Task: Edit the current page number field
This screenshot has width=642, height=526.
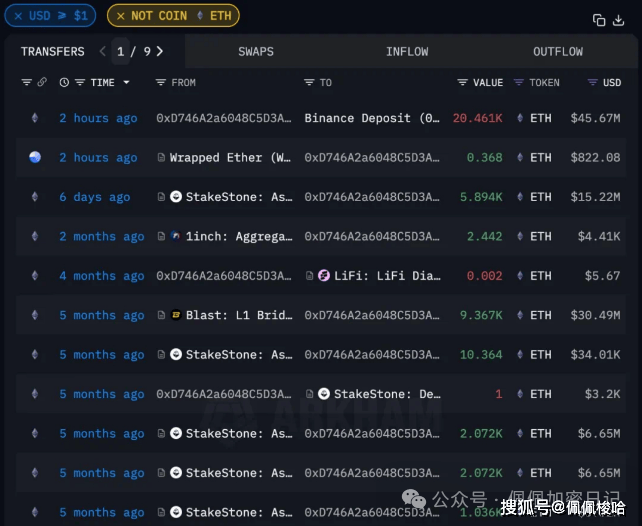Action: [x=120, y=51]
